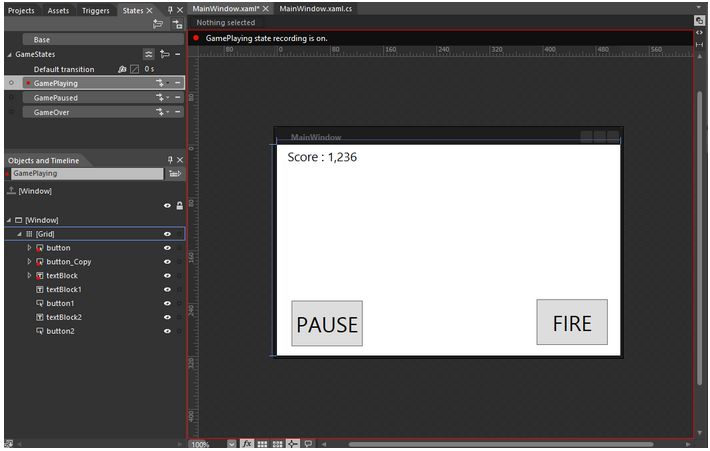Select the MainWindow.xaml.cs document tab
710x451 pixels.
315,9
